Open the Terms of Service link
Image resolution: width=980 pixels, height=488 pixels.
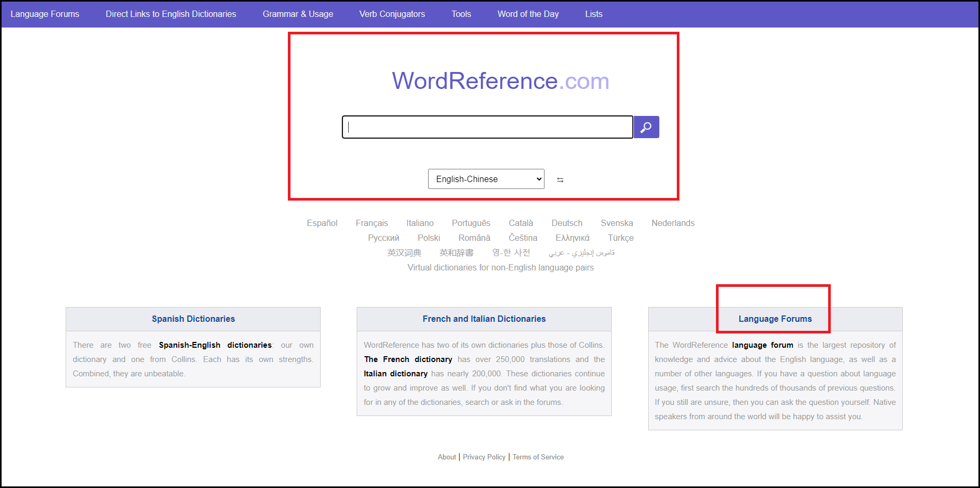pyautogui.click(x=538, y=457)
